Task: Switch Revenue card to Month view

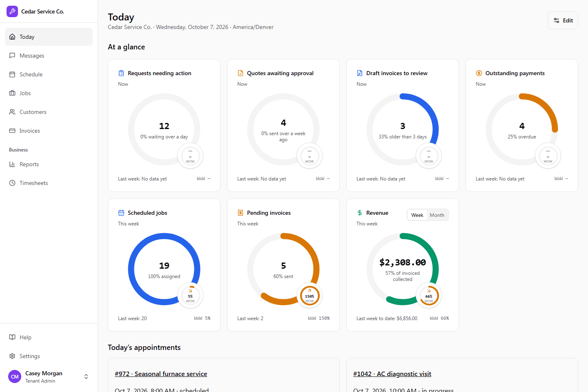Action: click(x=437, y=215)
